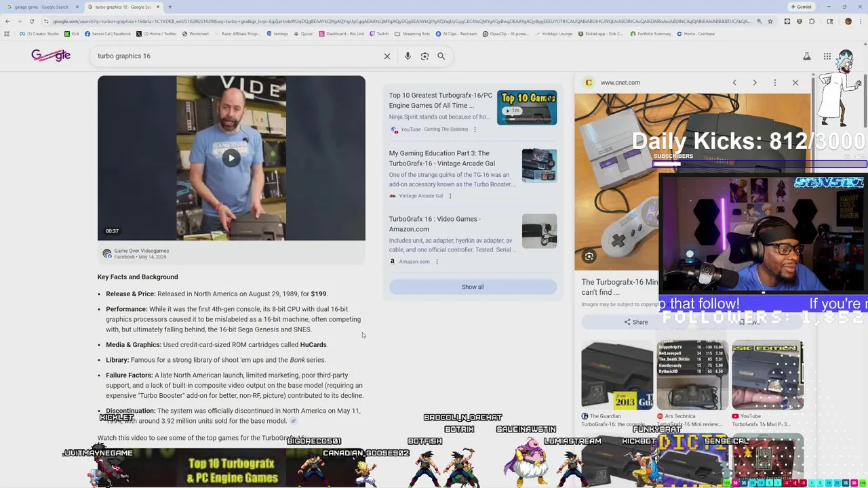Open the YouTube TurboGrafx-16 Mini related image
868x488 pixels.
pos(767,376)
